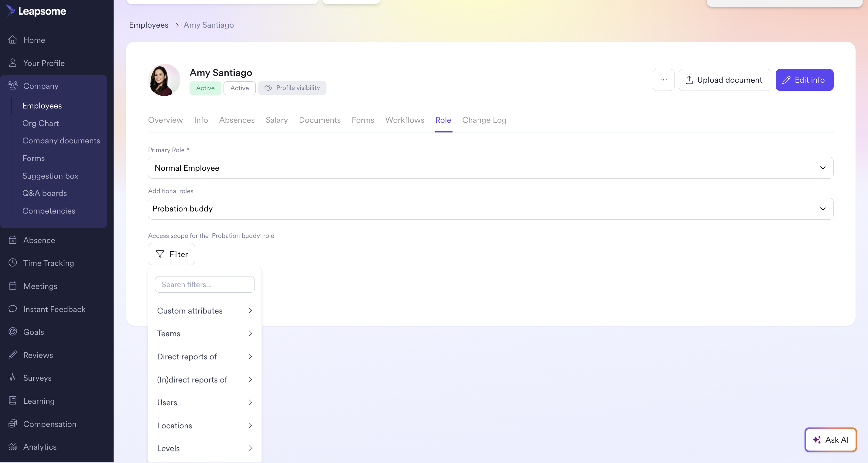Open the Absence calendar icon in sidebar
Viewport: 868px width, 463px height.
[12, 240]
